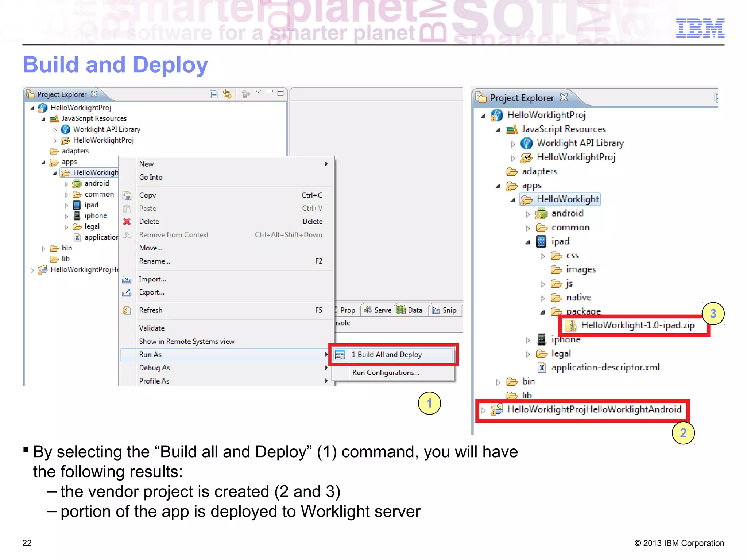Select css folder under ipad
The height and width of the screenshot is (560, 747).
(x=572, y=256)
